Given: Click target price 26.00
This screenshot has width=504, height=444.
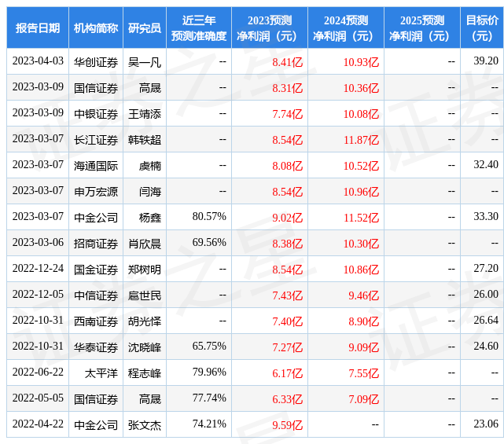Looking at the screenshot, I should (486, 295).
